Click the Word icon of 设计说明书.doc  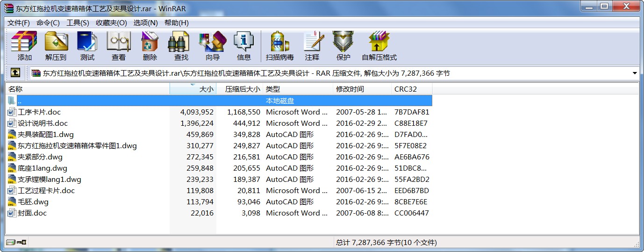tap(12, 123)
